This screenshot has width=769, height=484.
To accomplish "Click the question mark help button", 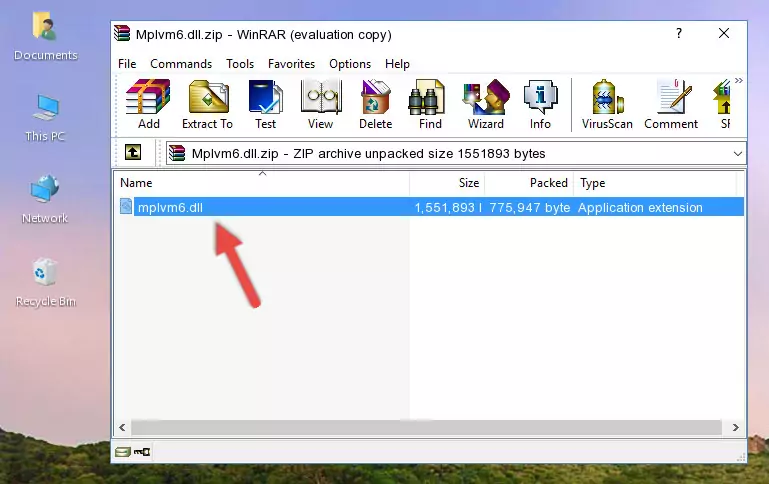I will coord(679,33).
